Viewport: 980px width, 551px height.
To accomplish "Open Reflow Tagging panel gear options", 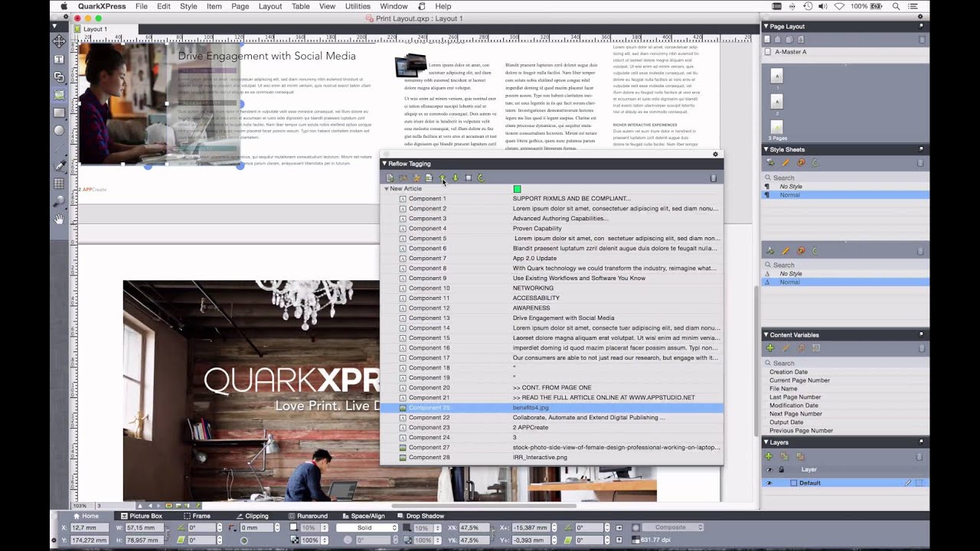I will [716, 155].
